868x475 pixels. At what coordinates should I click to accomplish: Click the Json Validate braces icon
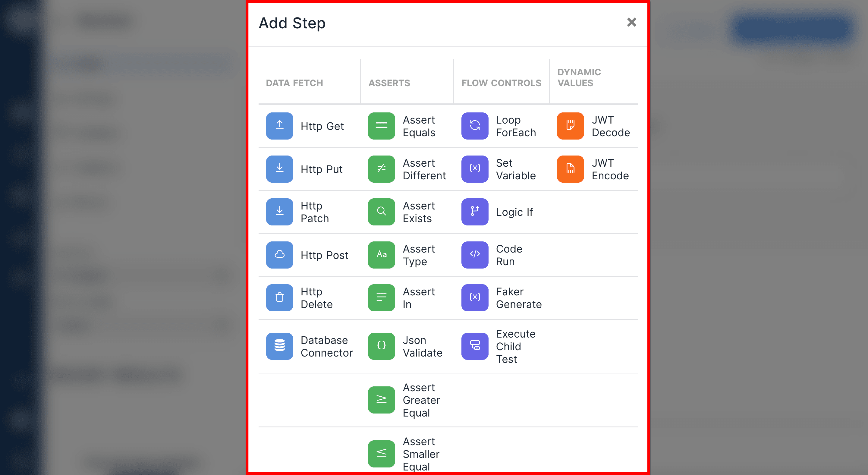[x=381, y=346]
